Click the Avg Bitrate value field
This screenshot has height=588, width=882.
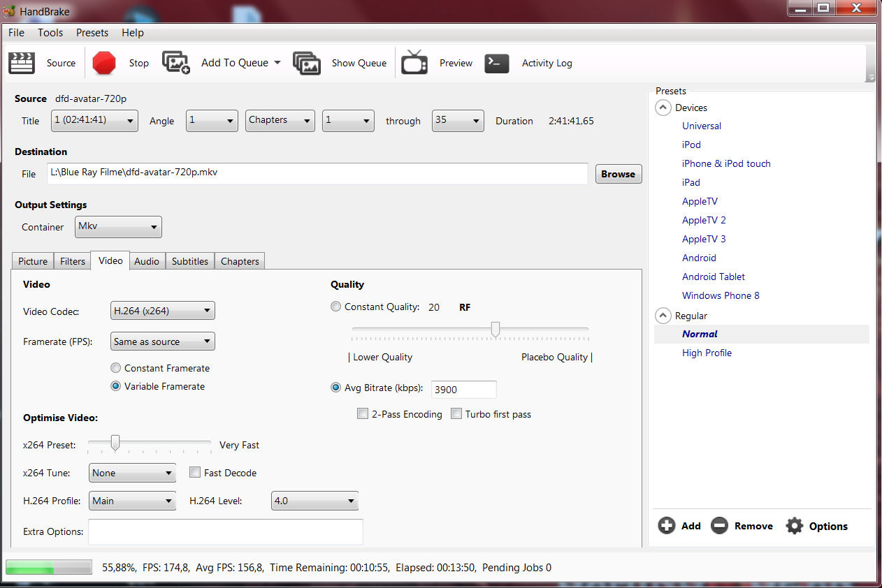[464, 390]
